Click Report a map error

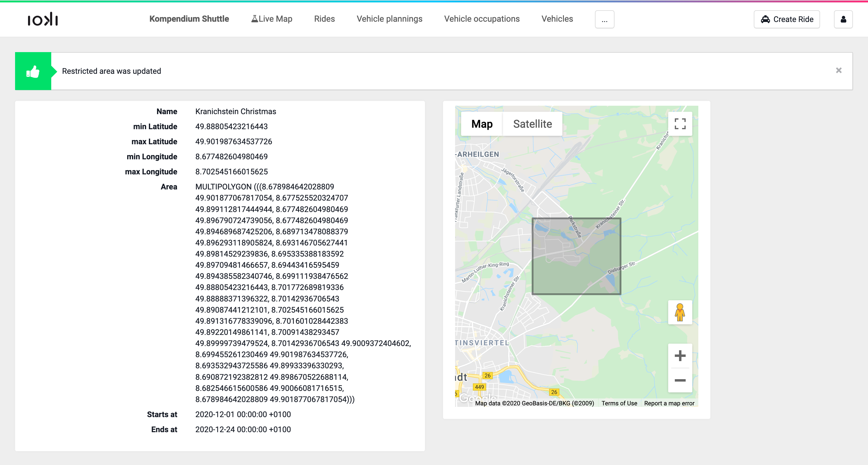pyautogui.click(x=669, y=403)
